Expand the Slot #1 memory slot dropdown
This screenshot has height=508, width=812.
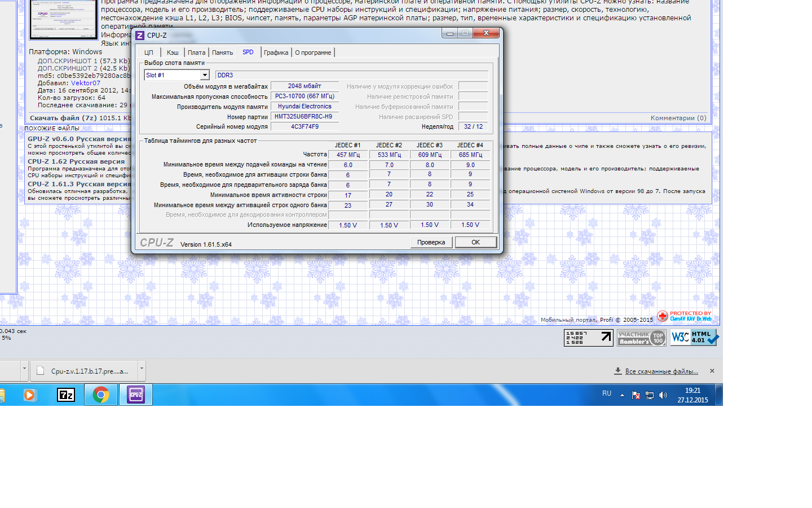pos(205,75)
